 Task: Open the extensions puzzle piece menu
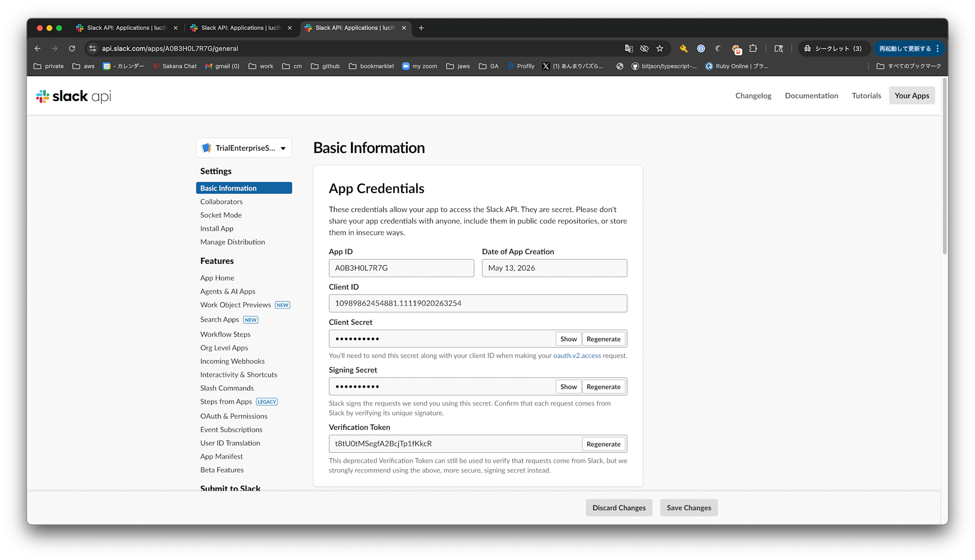(x=753, y=48)
